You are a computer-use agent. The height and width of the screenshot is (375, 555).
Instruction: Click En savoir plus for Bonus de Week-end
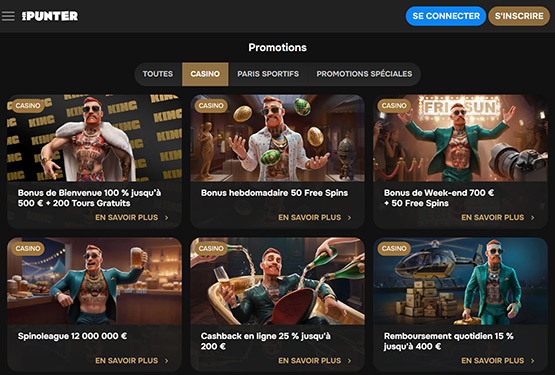pyautogui.click(x=498, y=217)
